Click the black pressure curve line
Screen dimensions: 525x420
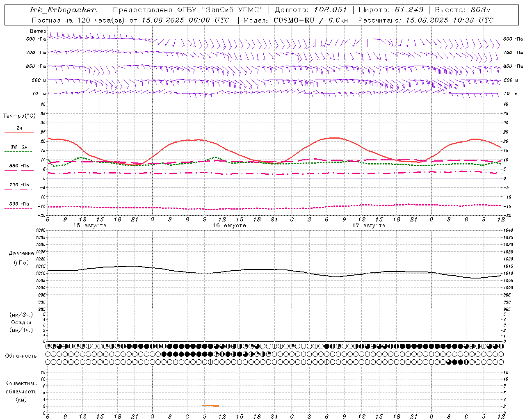click(275, 269)
